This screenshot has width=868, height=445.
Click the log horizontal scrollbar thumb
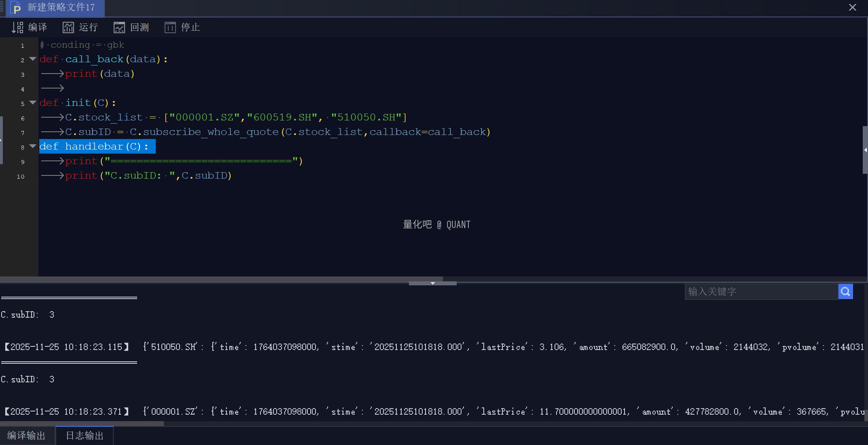pyautogui.click(x=81, y=424)
